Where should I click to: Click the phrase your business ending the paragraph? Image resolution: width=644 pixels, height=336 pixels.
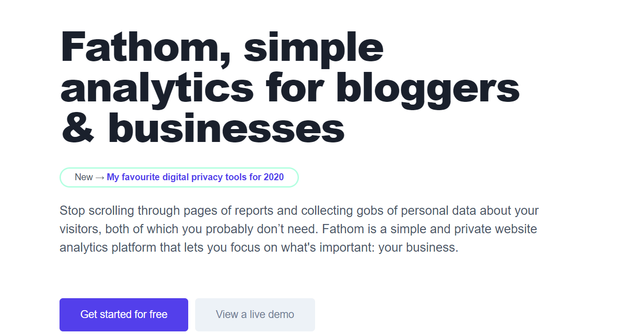pos(418,248)
